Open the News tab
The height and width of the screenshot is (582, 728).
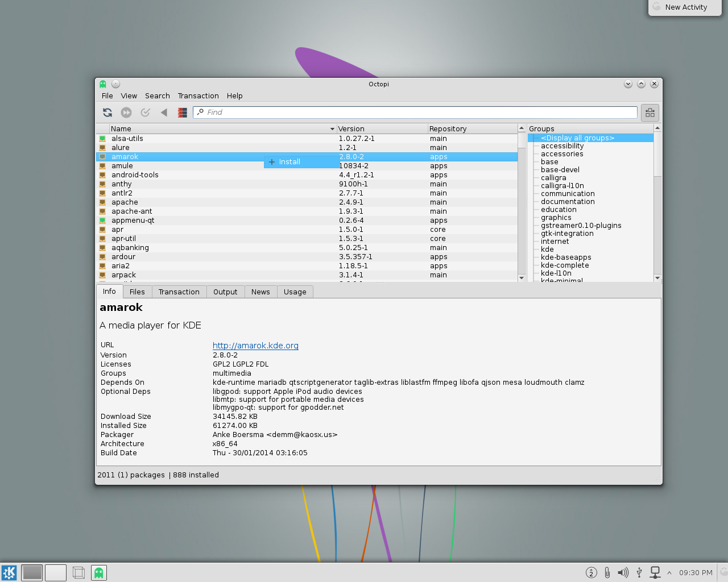pos(260,292)
